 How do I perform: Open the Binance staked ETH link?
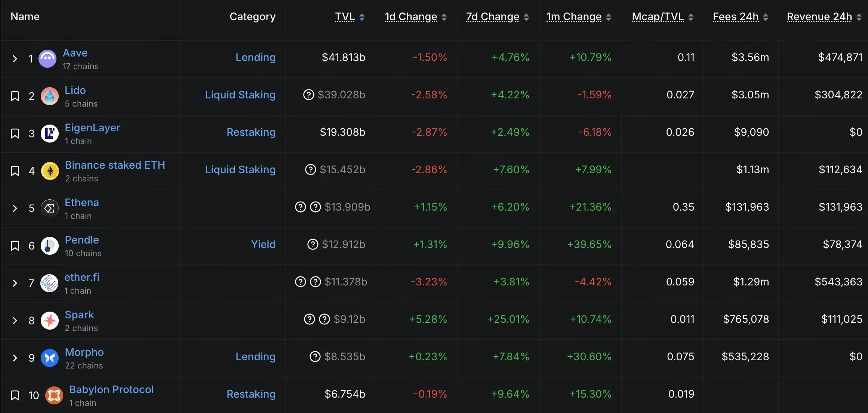click(115, 165)
